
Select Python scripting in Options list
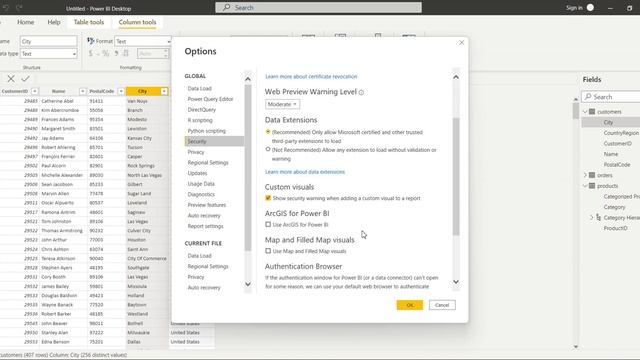(207, 131)
